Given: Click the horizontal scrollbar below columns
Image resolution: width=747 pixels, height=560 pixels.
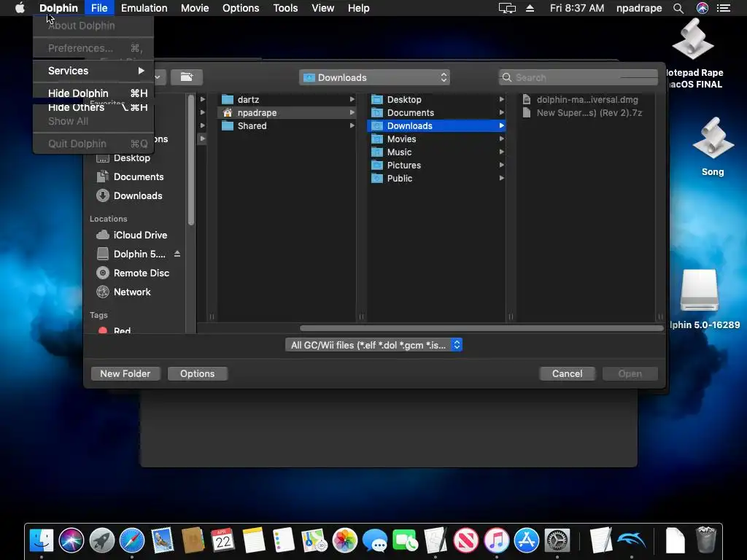Looking at the screenshot, I should pyautogui.click(x=481, y=328).
